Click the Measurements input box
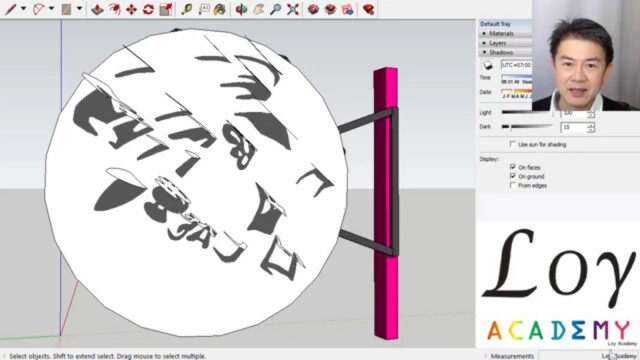640x360 pixels. pos(588,356)
